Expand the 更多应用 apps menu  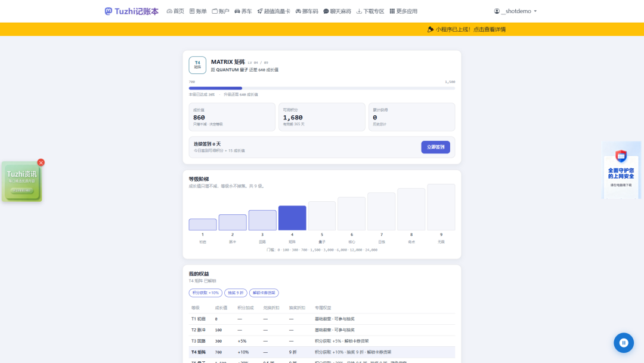(x=403, y=11)
